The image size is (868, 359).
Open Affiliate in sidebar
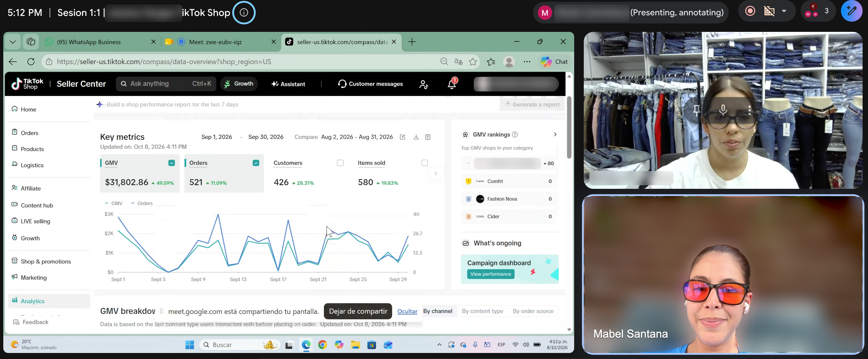click(26, 189)
